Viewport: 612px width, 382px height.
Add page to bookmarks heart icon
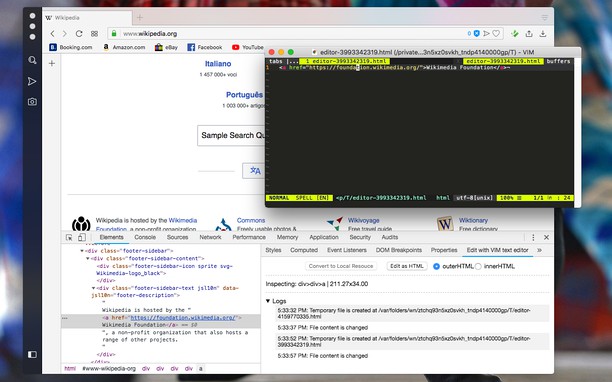click(496, 34)
